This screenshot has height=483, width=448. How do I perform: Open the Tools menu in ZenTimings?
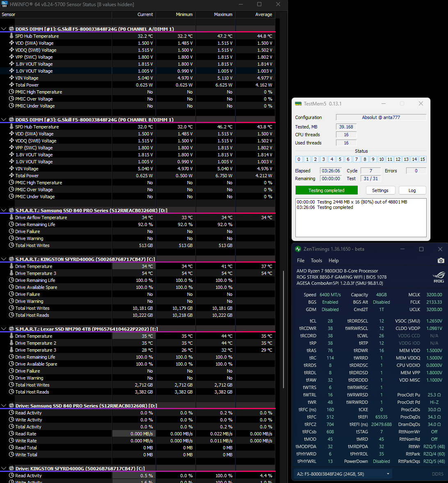click(x=317, y=261)
